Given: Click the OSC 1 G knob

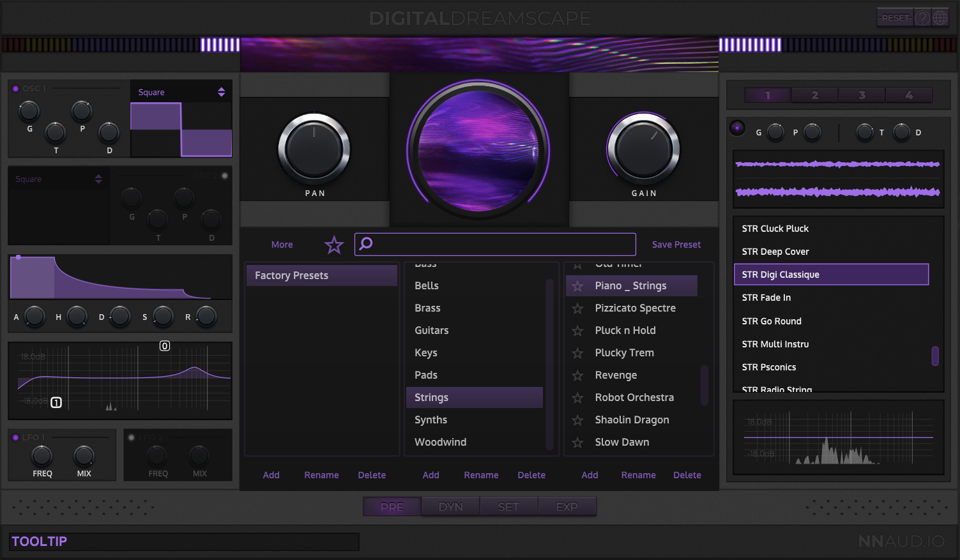Looking at the screenshot, I should pyautogui.click(x=29, y=111).
